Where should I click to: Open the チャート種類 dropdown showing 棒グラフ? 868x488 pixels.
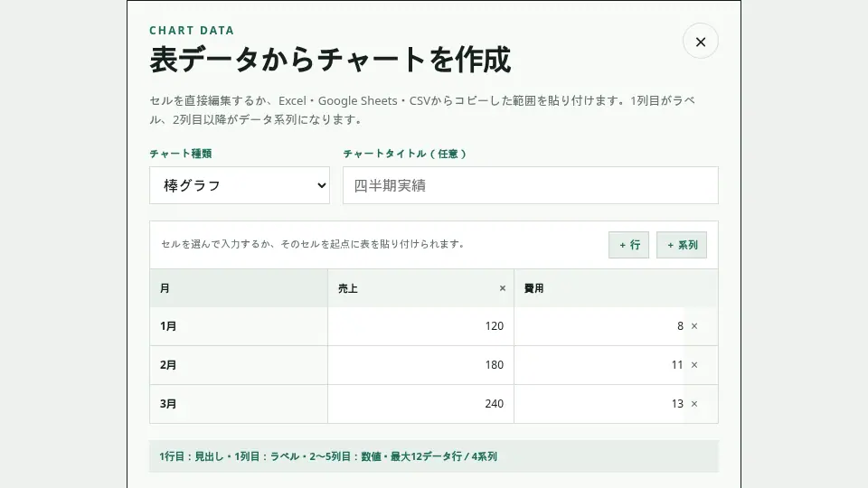[x=239, y=185]
